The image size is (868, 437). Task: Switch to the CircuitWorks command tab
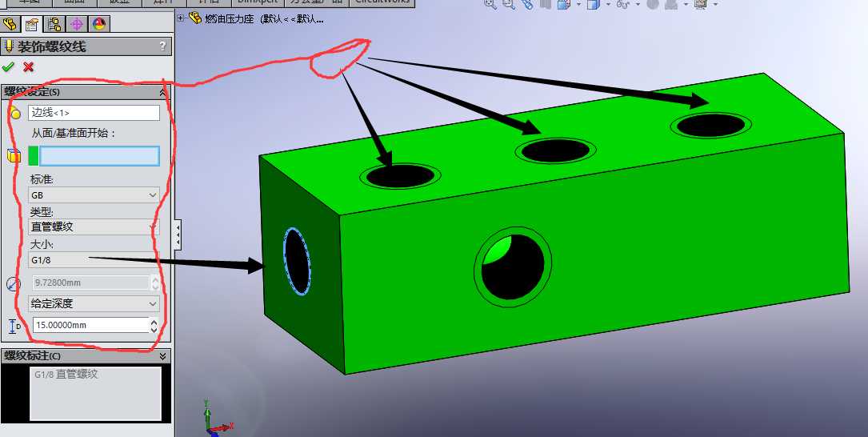pyautogui.click(x=382, y=2)
